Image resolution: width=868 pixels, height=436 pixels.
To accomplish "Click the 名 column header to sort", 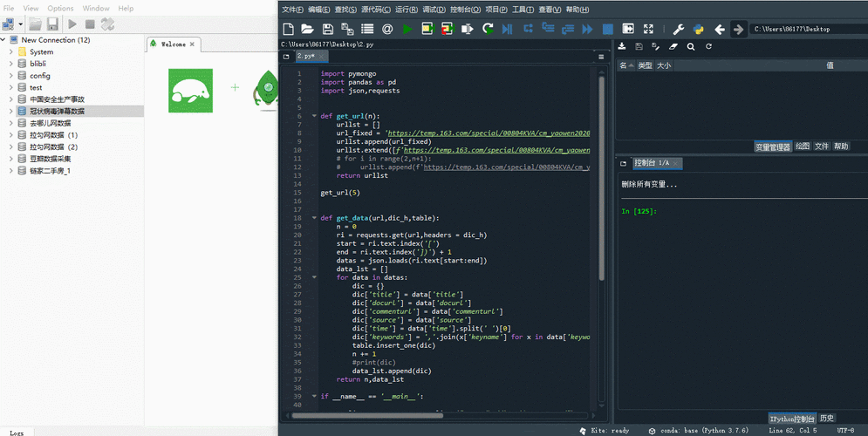I will 625,65.
